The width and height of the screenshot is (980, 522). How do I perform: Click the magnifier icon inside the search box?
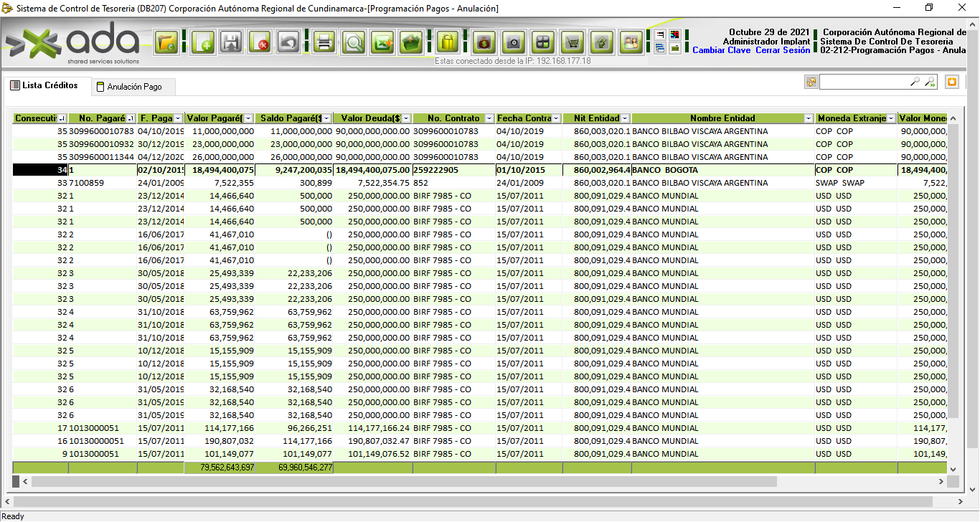coord(915,82)
